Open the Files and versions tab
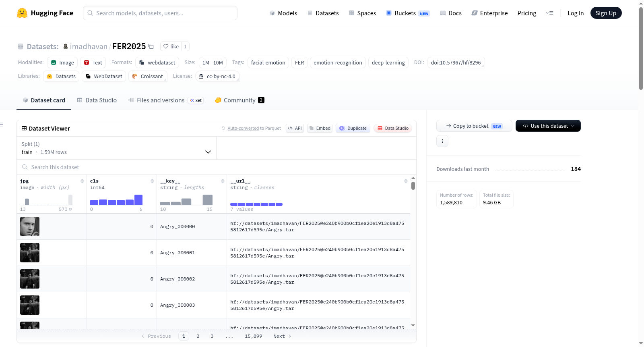Image resolution: width=644 pixels, height=347 pixels. click(x=165, y=100)
